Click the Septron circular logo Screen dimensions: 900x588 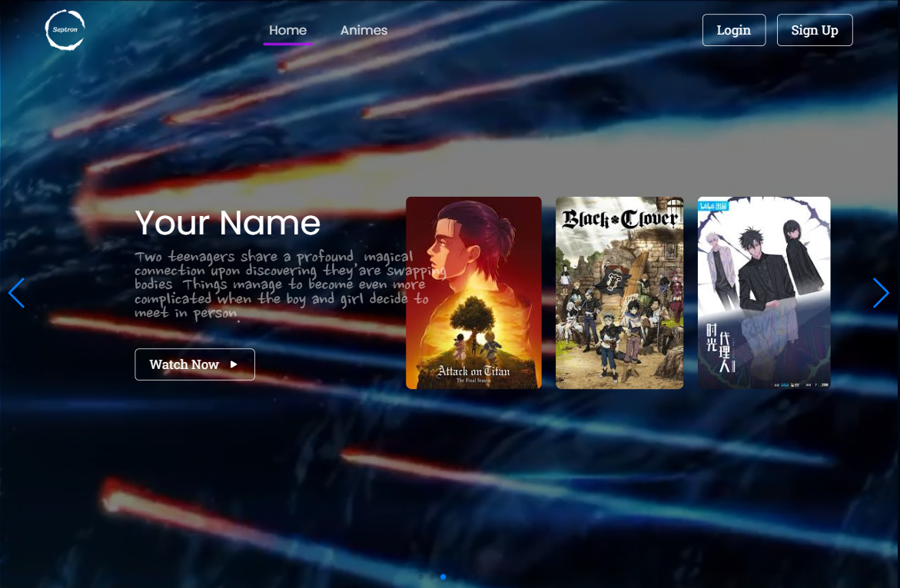[65, 30]
